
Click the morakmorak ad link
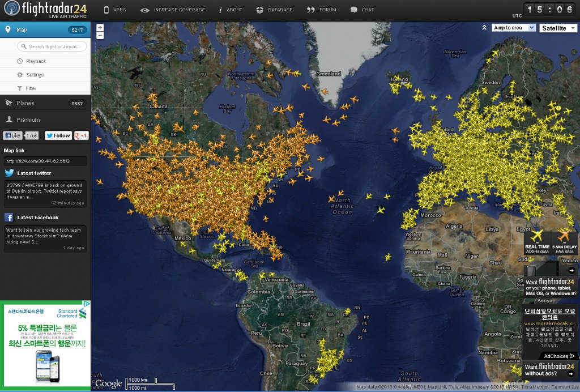point(549,323)
